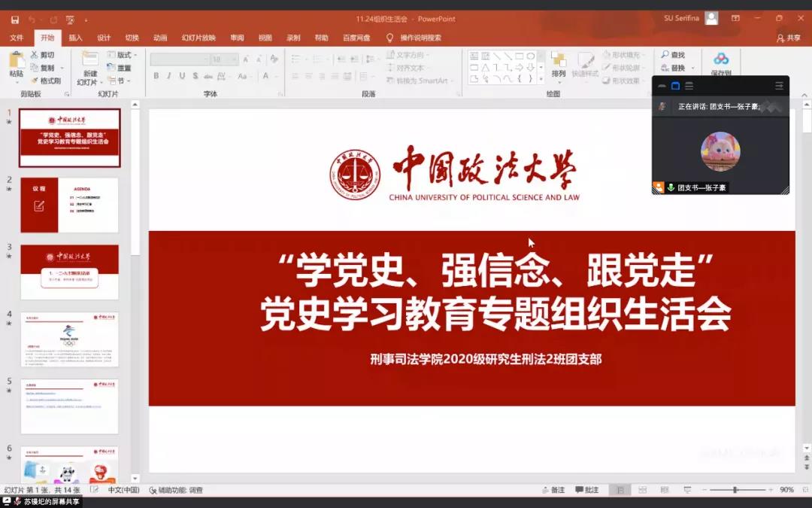Start slideshow from beginning via quick access toolbar
This screenshot has width=812, height=508.
click(x=70, y=19)
